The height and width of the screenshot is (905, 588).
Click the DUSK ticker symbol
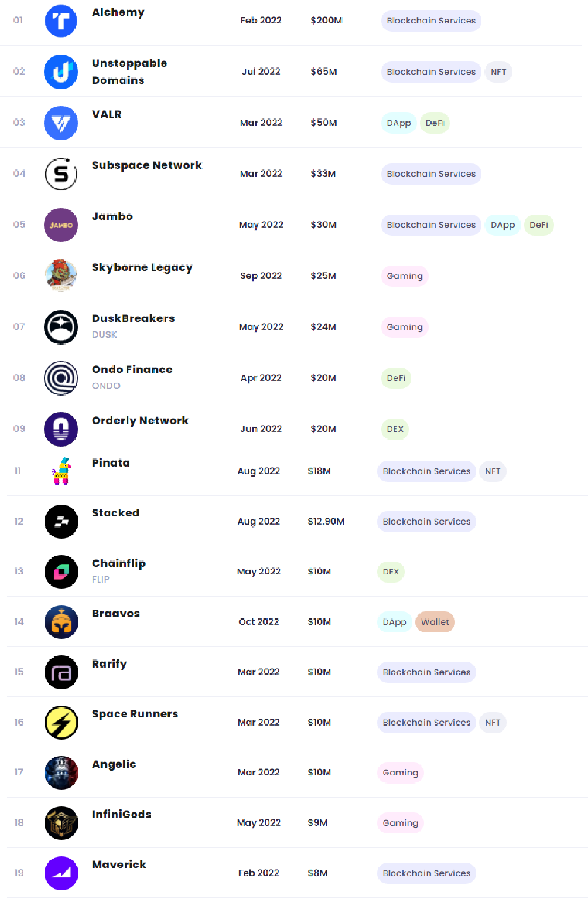[104, 335]
